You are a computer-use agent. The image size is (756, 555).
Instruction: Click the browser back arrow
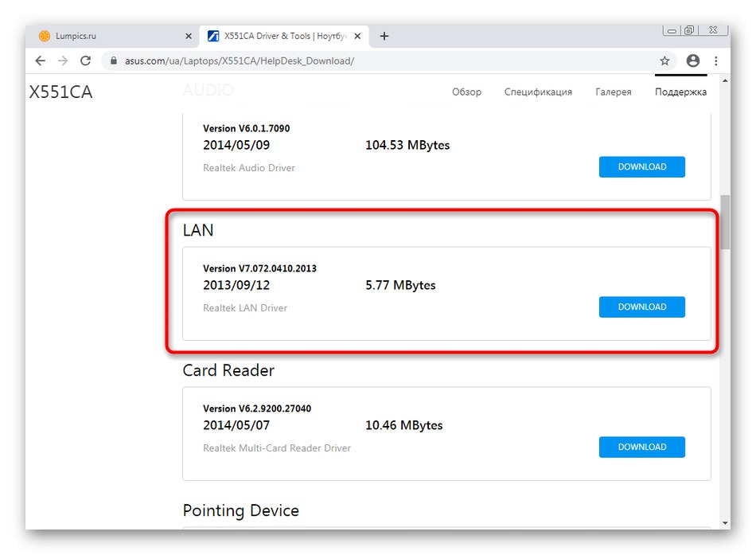pos(41,61)
